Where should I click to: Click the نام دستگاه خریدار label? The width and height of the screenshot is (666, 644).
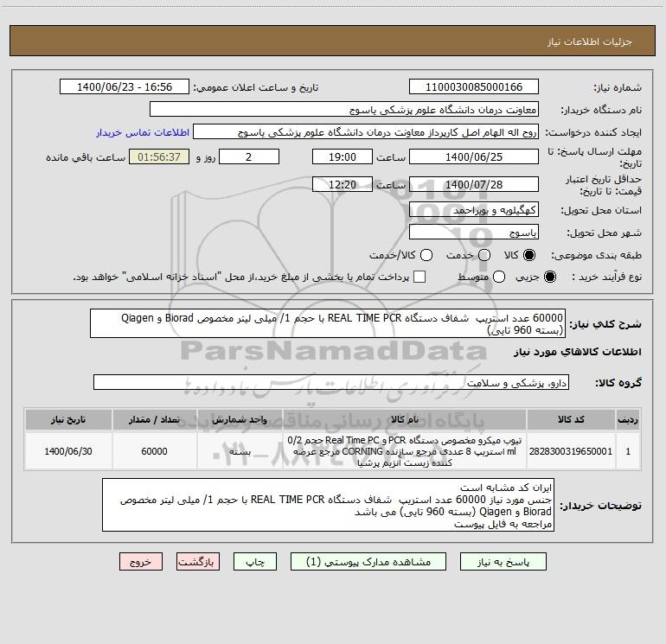[x=601, y=111]
